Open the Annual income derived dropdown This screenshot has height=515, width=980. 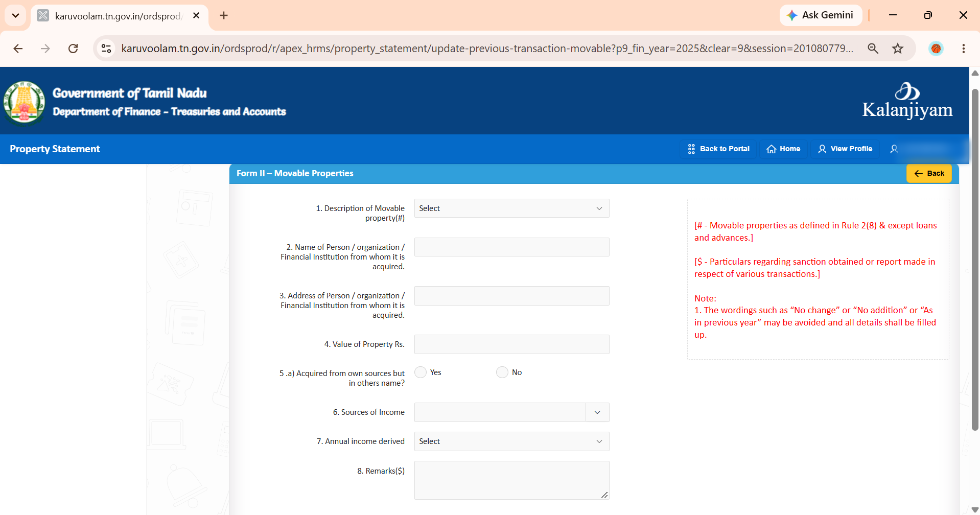[x=511, y=441]
